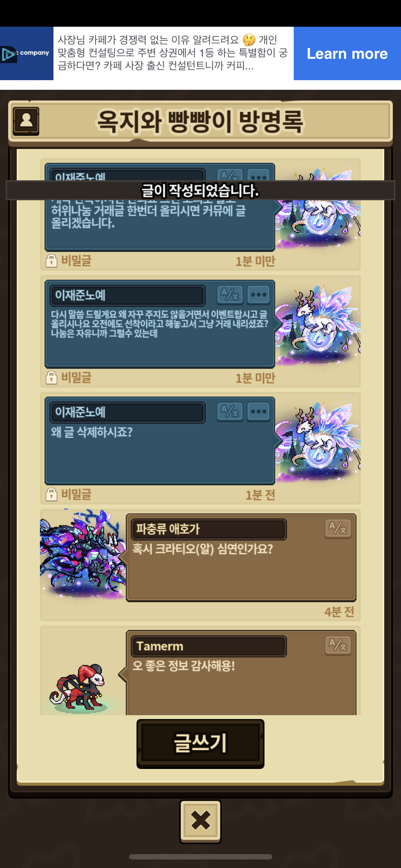This screenshot has width=401, height=868.
Task: Open three-dot menu on second 이재준노예 message
Action: 258,295
